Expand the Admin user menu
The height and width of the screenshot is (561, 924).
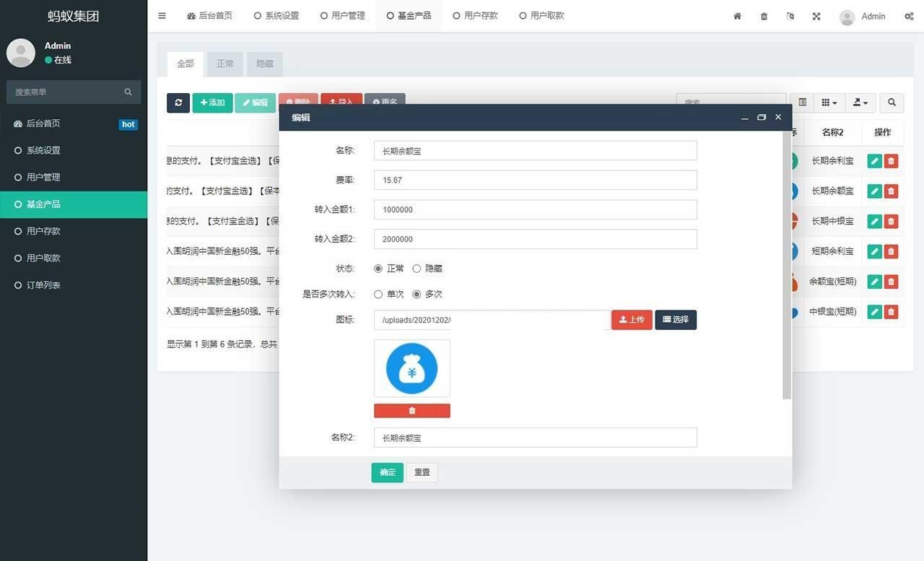[x=863, y=16]
